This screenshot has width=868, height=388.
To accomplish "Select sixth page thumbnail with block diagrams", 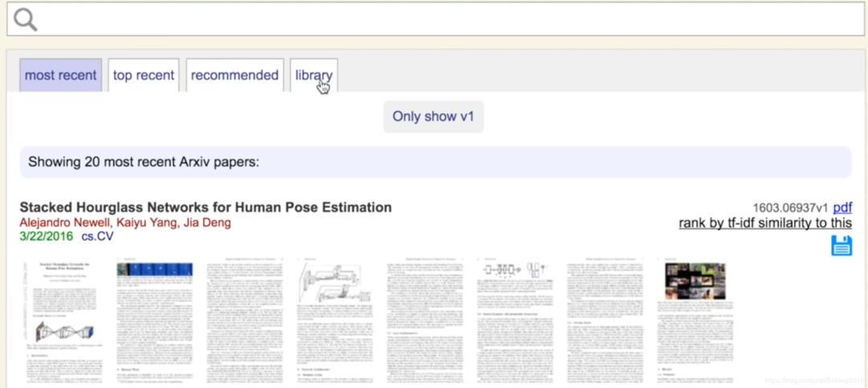I will pyautogui.click(x=514, y=323).
